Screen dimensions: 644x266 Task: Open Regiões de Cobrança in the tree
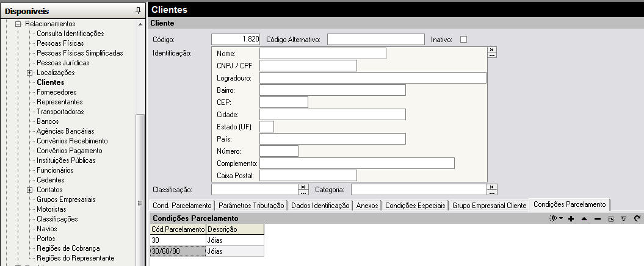tap(68, 248)
